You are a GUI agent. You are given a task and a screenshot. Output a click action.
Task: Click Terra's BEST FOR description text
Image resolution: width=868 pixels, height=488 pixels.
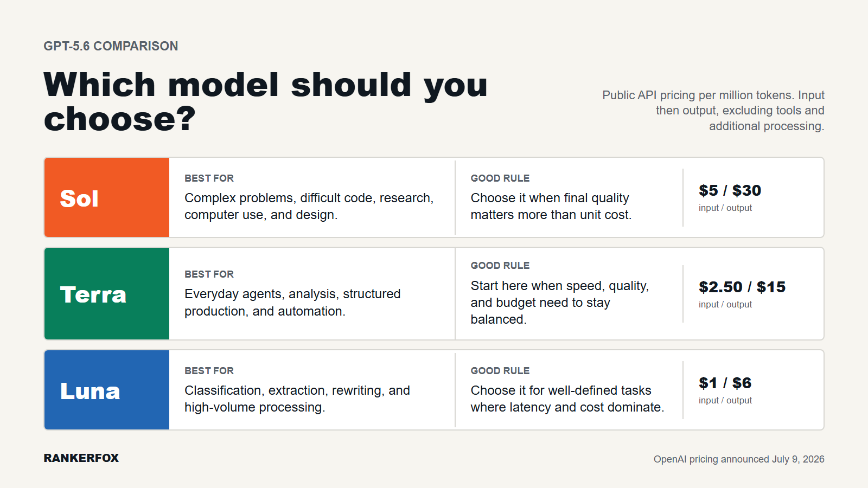coord(292,303)
